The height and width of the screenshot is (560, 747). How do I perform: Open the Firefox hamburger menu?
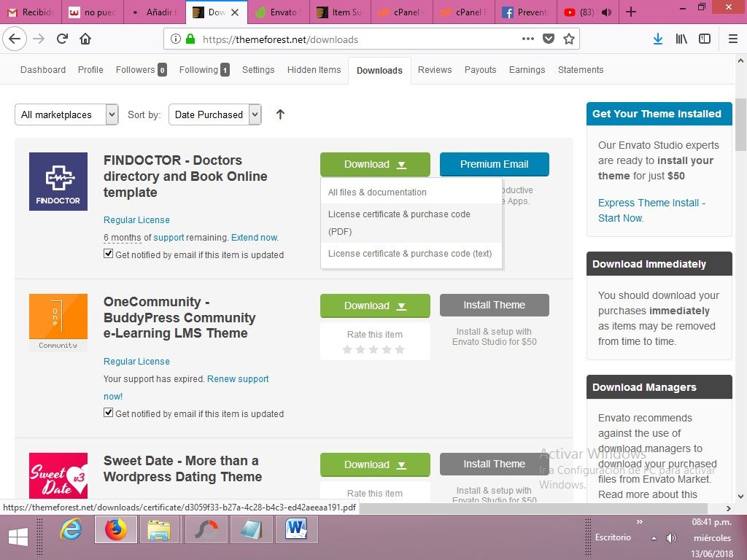tap(733, 39)
